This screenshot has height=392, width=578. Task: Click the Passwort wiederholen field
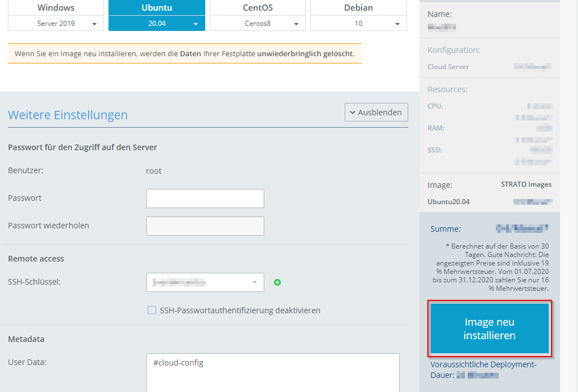click(205, 226)
